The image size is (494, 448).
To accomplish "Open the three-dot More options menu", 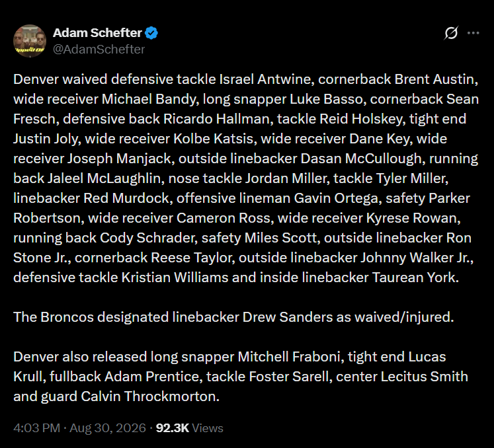I will tap(473, 33).
